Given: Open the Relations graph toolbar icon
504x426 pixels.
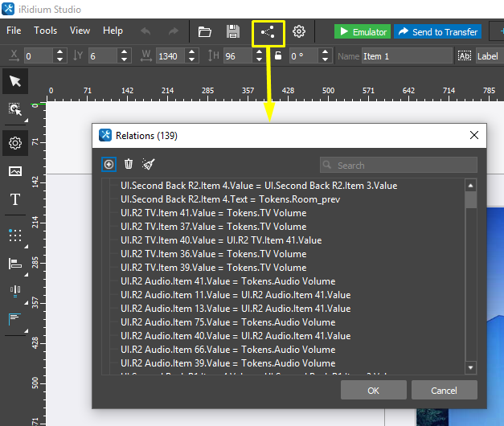Looking at the screenshot, I should coord(268,32).
